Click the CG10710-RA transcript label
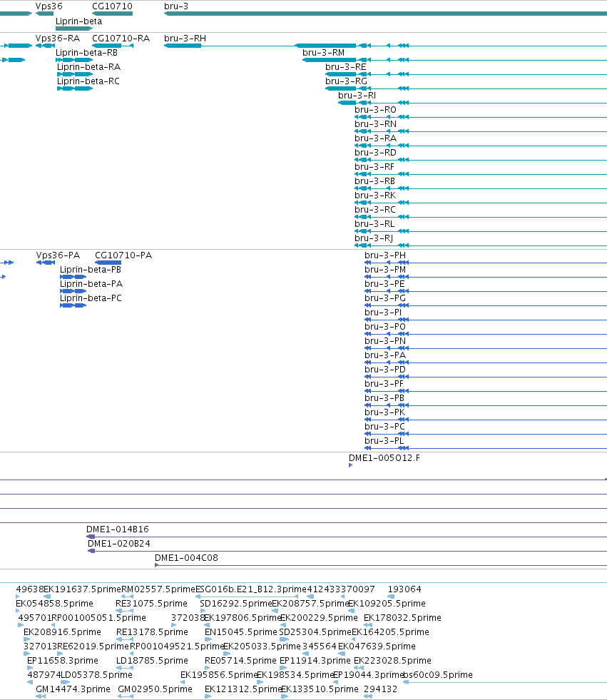607x700 pixels. click(121, 39)
